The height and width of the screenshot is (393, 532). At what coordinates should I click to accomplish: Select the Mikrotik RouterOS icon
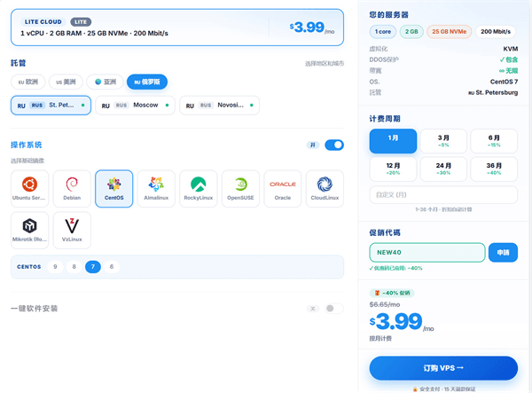point(29,230)
